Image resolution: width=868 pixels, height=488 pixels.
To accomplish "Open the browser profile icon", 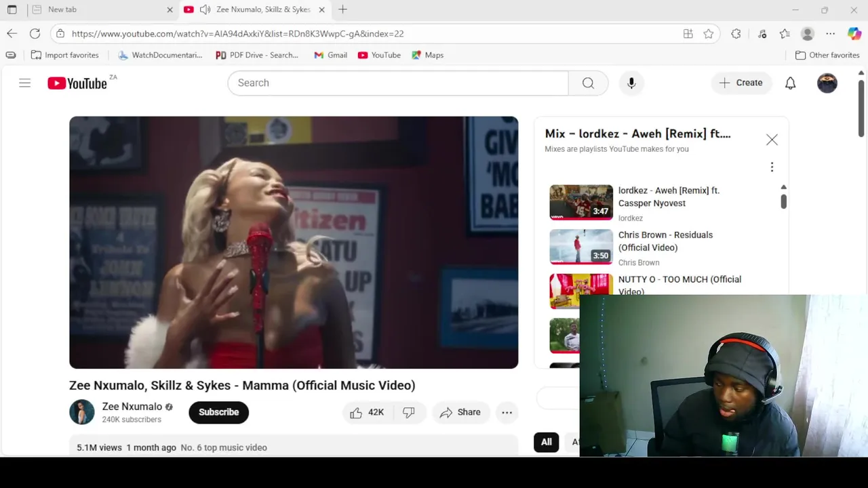I will (x=807, y=33).
